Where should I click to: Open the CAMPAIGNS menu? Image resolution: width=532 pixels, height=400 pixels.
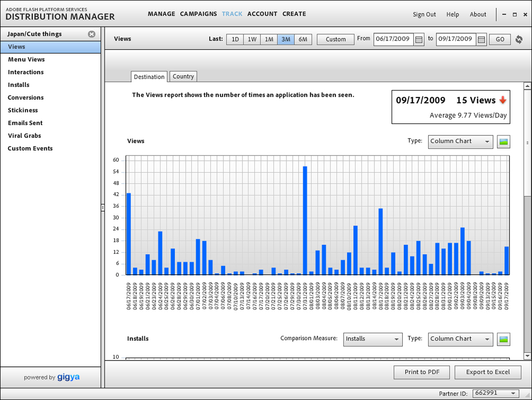198,14
